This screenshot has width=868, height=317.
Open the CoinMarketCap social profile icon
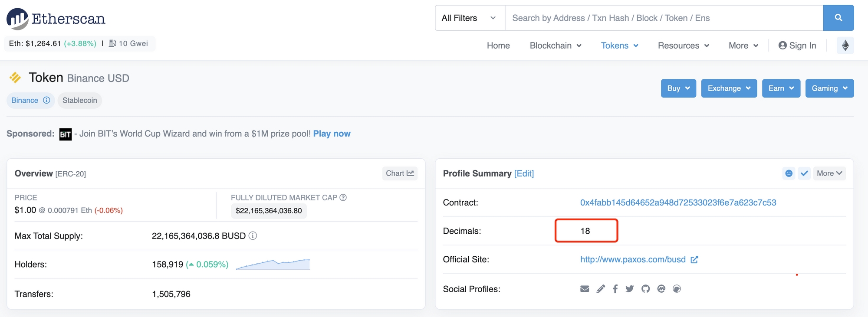pos(661,289)
